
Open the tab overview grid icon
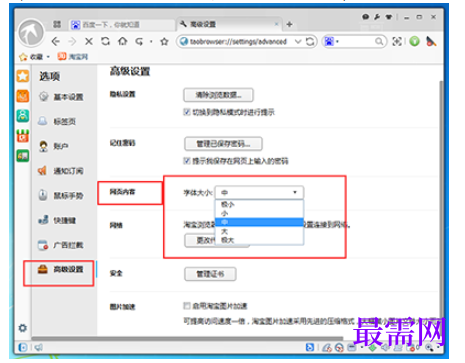[x=57, y=24]
